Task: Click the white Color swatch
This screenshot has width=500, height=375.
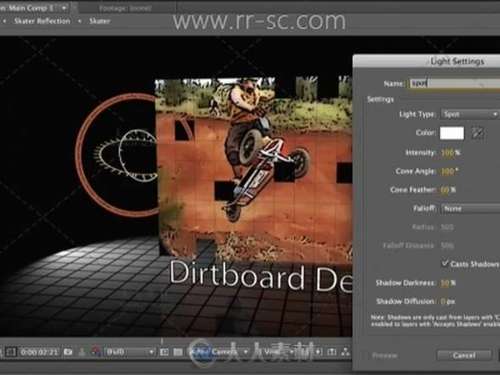Action: [452, 133]
